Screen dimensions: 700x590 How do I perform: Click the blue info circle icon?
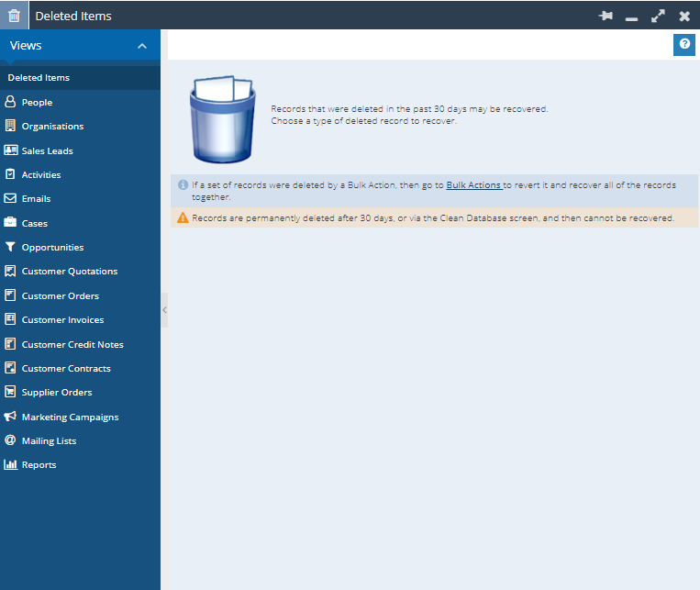pos(183,185)
